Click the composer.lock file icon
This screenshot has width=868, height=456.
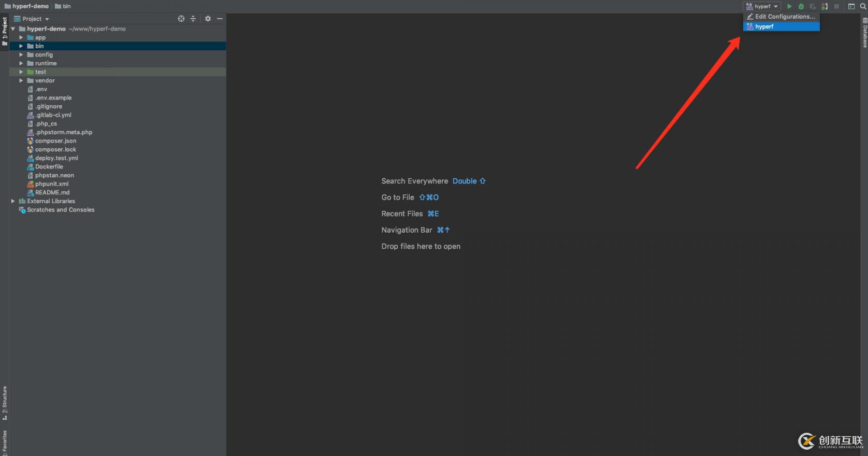30,150
